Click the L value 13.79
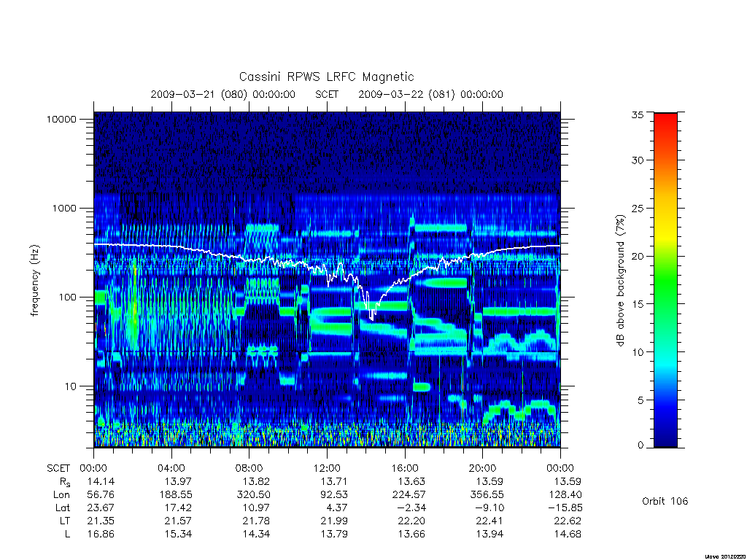Image resolution: width=747 pixels, height=560 pixels. (334, 534)
